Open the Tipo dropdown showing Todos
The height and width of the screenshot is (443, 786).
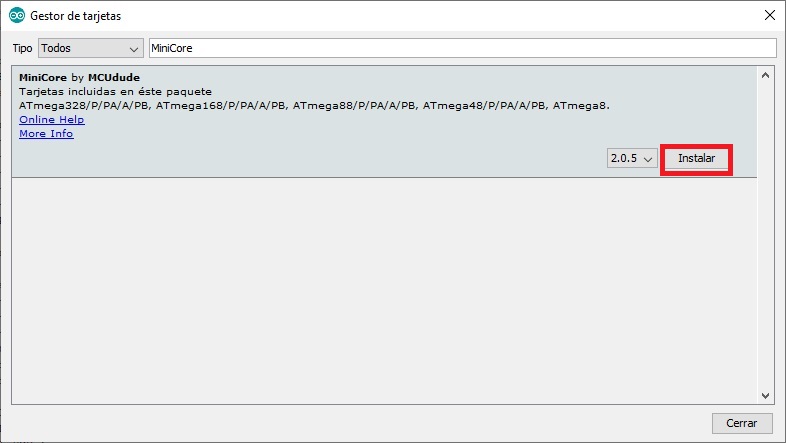91,48
